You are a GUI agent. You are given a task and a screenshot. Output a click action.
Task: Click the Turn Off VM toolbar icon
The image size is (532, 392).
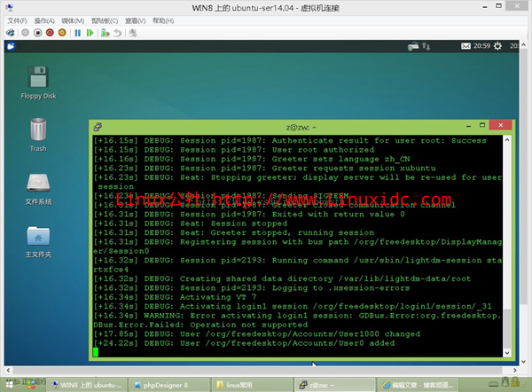click(37, 33)
